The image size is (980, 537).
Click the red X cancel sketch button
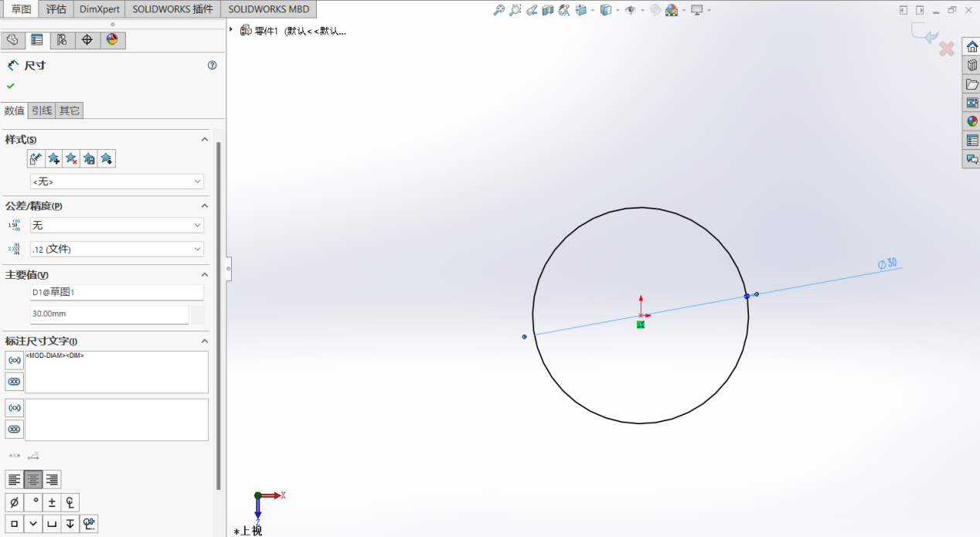tap(946, 49)
